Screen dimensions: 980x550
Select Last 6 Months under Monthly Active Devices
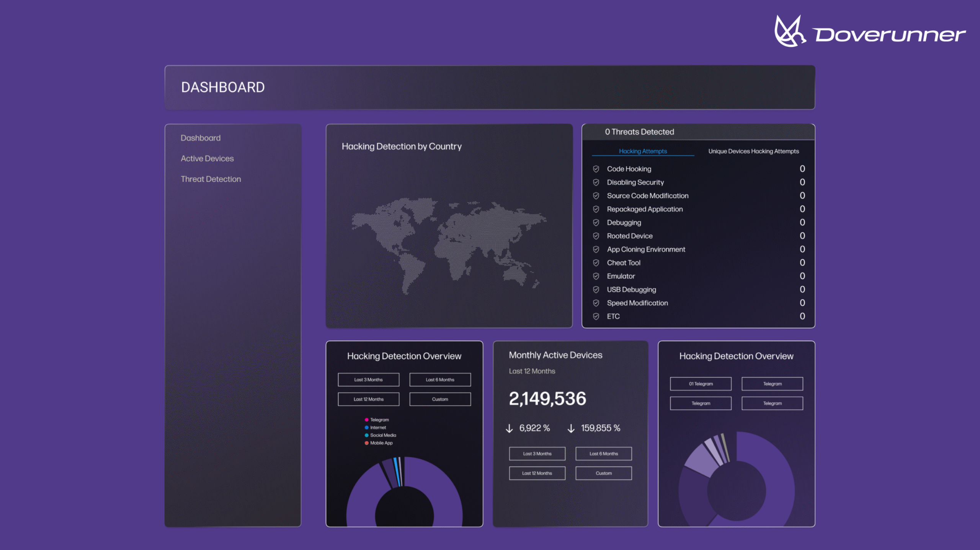click(x=604, y=454)
